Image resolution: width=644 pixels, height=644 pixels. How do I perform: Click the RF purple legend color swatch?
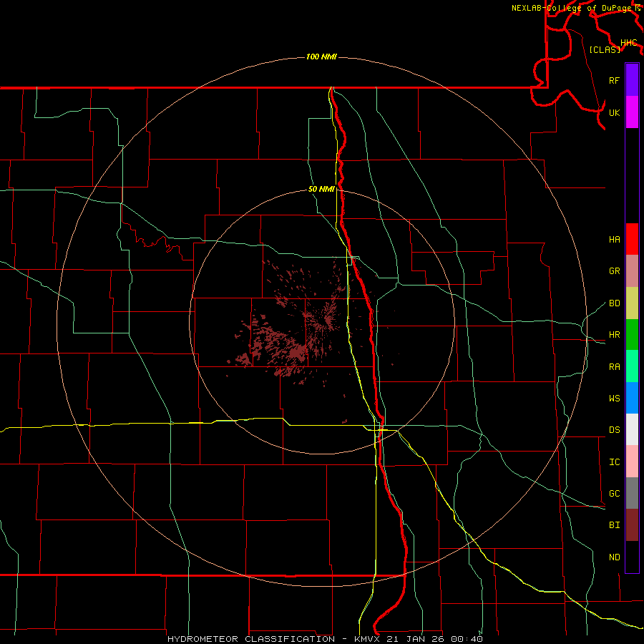pos(632,80)
